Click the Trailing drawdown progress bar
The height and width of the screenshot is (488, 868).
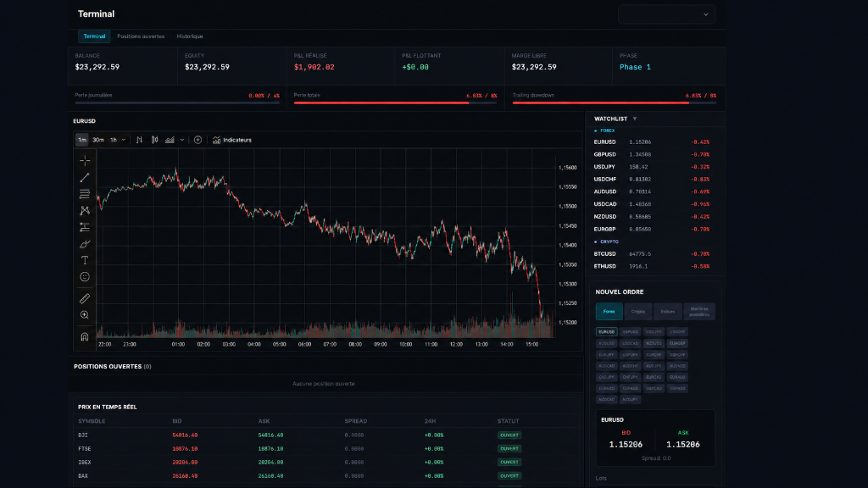coord(615,103)
